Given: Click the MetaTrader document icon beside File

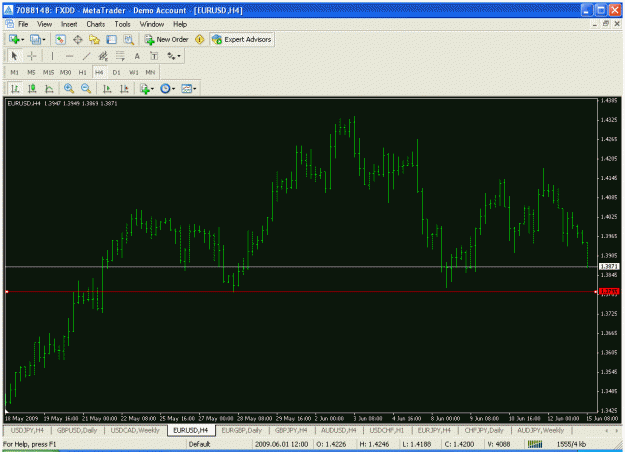Looking at the screenshot, I should (x=9, y=24).
